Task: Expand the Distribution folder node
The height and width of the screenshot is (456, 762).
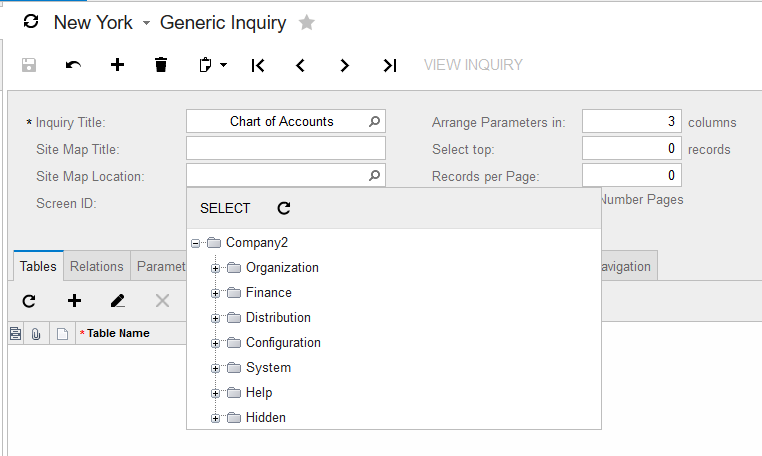Action: [215, 318]
